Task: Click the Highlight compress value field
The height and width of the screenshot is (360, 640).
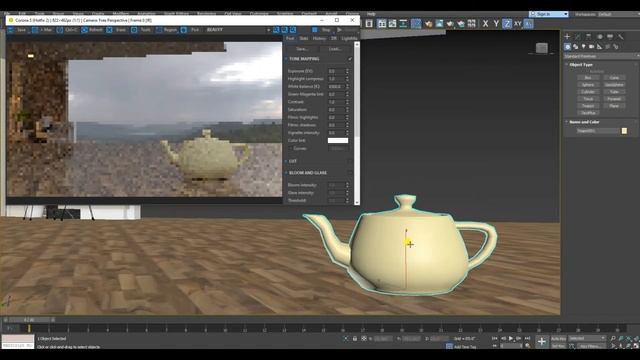Action: tap(336, 79)
